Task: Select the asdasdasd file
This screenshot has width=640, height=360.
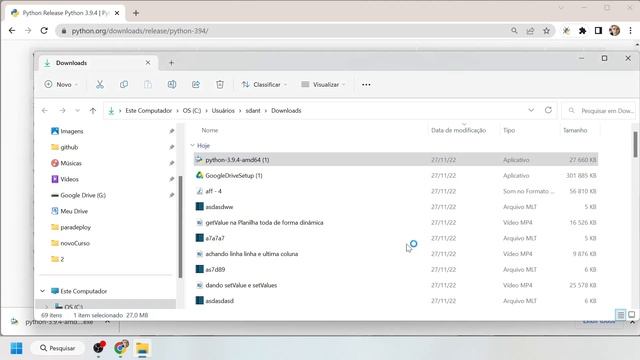Action: 396,301
